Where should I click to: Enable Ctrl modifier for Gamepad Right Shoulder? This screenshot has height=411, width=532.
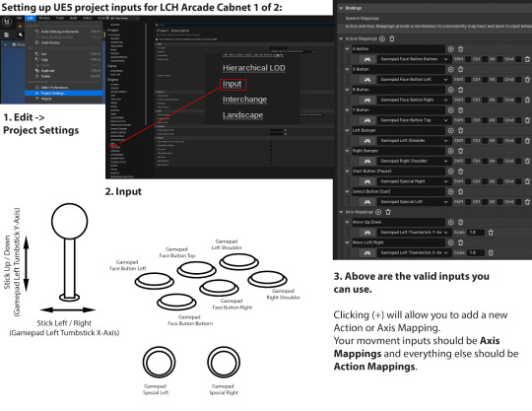pos(485,161)
